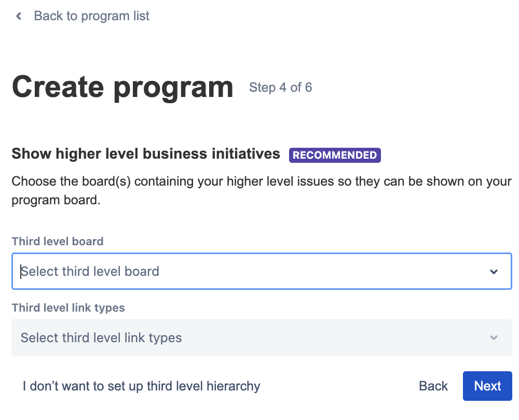The image size is (519, 420).
Task: Click the Show higher level business initiatives heading
Action: tap(146, 154)
